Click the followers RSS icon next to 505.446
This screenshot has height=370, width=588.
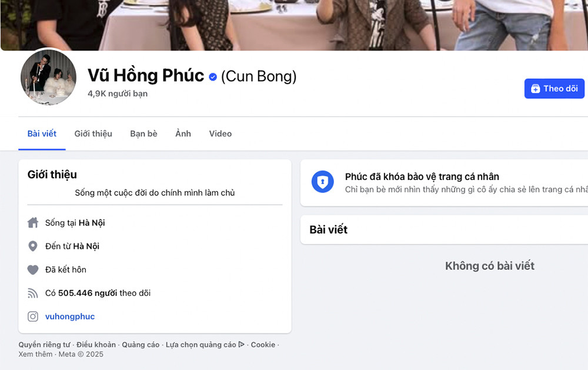point(33,293)
